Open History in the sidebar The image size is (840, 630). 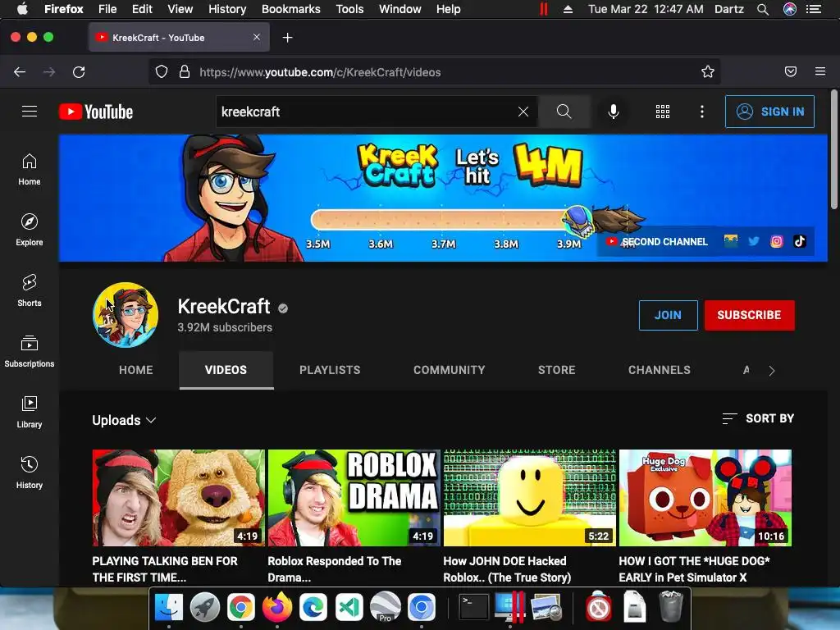(x=30, y=472)
